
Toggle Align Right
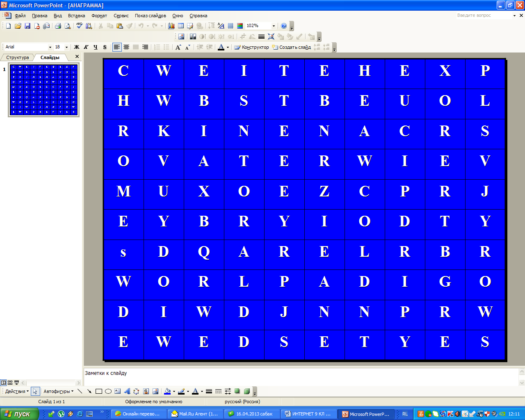(x=145, y=47)
